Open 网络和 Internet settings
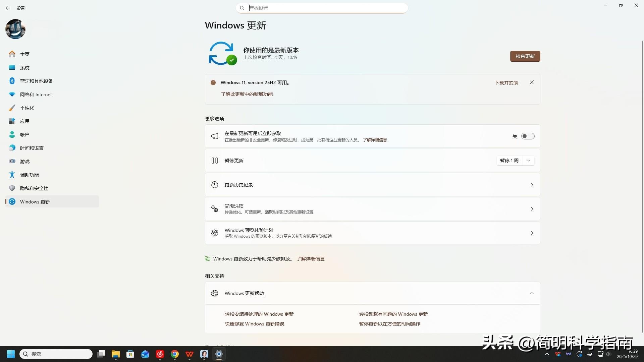This screenshot has height=362, width=644. pos(36,94)
